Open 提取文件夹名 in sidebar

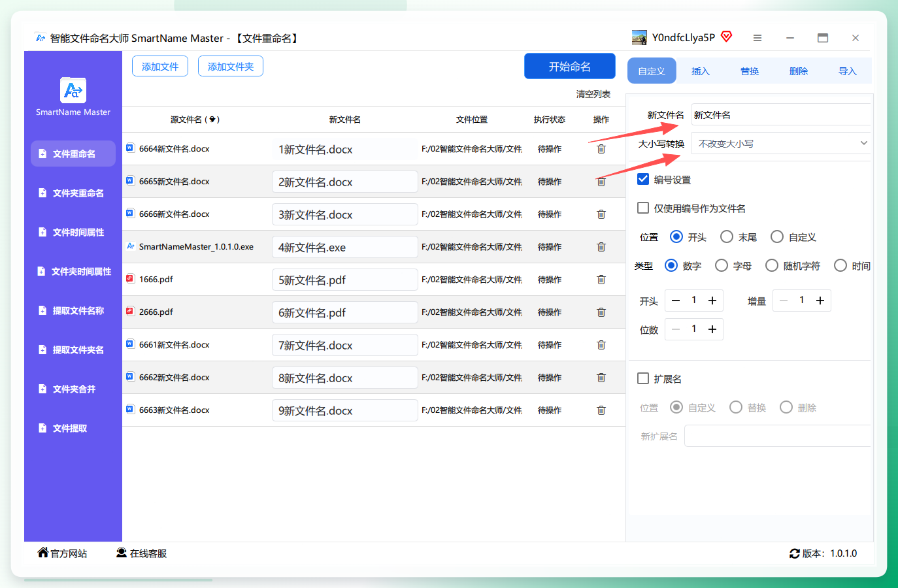coord(73,350)
